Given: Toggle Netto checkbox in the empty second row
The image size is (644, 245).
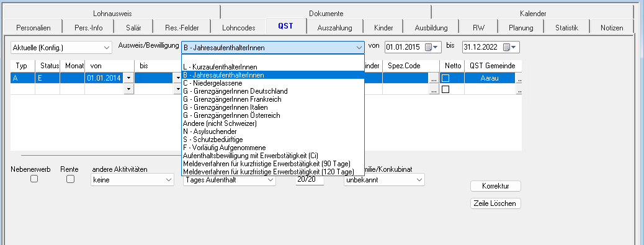Looking at the screenshot, I should click(445, 89).
